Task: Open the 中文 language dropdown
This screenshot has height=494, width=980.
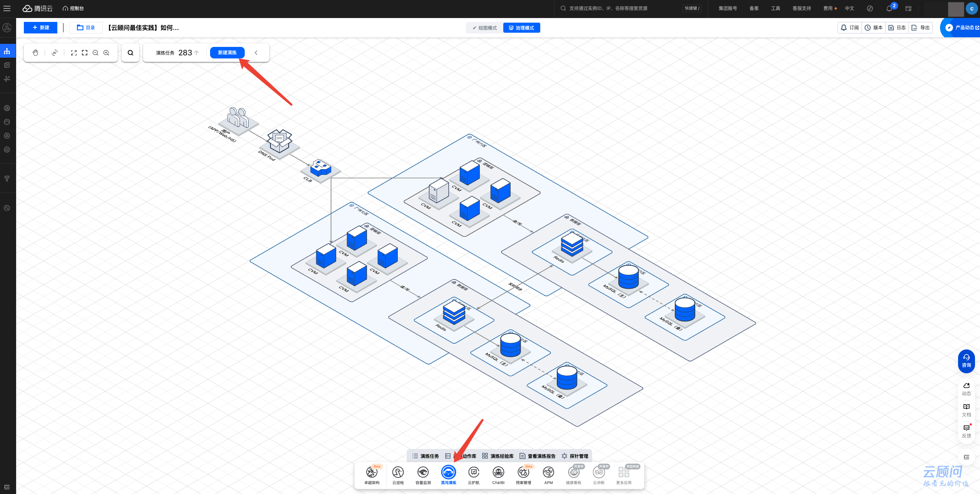Action: tap(849, 8)
